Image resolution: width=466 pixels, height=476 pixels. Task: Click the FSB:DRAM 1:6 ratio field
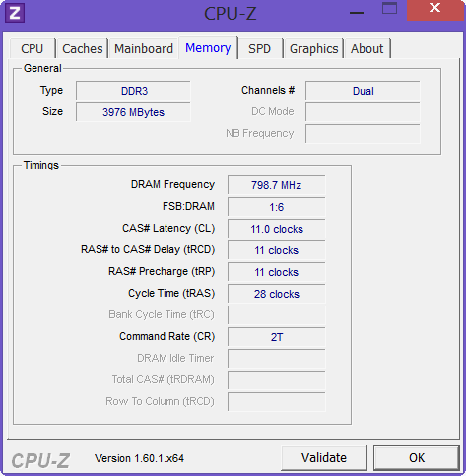click(277, 207)
